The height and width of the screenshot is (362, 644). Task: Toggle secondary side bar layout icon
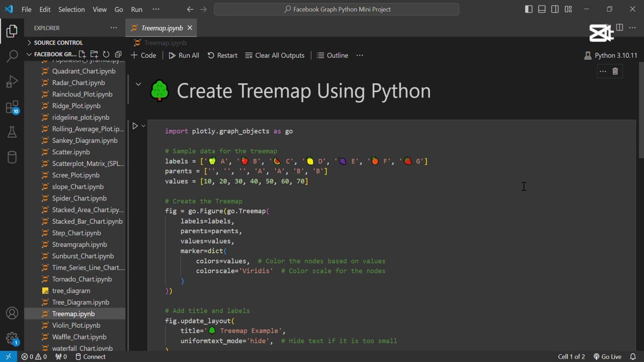(x=555, y=9)
